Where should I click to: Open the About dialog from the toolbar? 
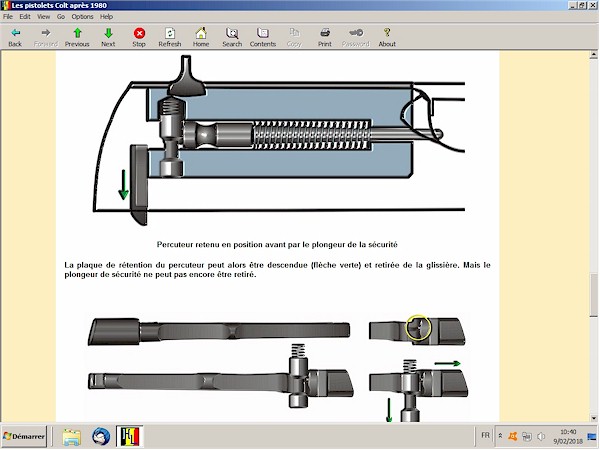[387, 37]
